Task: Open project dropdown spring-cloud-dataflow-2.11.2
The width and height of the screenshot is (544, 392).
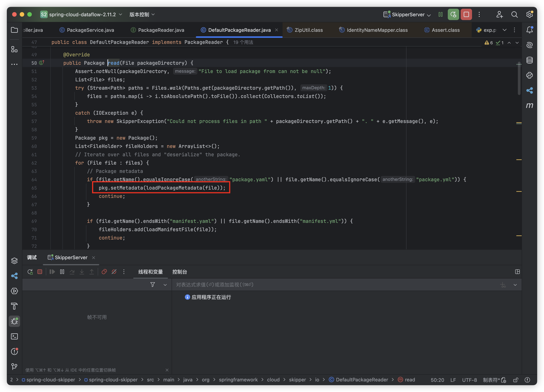Action: [81, 15]
